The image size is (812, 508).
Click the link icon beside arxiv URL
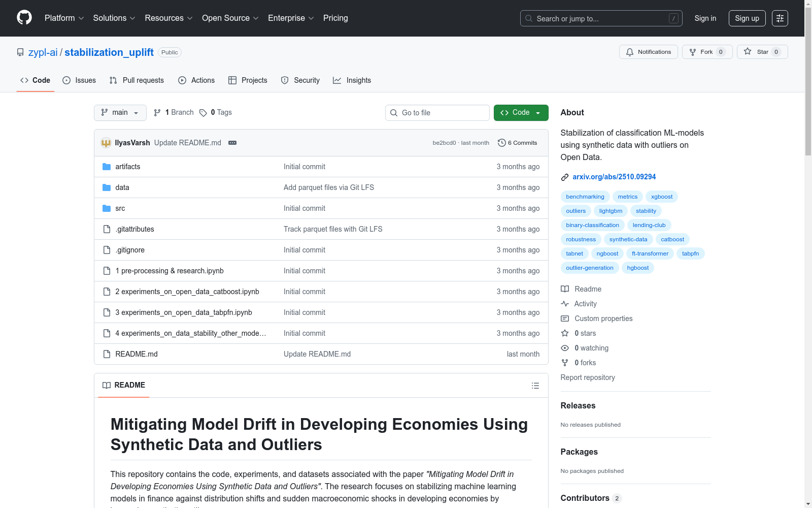(x=564, y=177)
